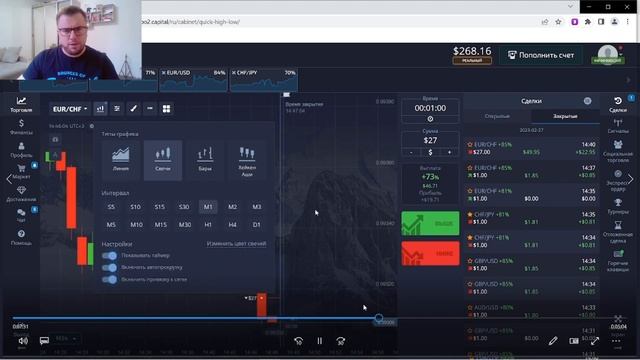Skip back 10 seconds in video
This screenshot has height=360, width=640.
tap(298, 340)
